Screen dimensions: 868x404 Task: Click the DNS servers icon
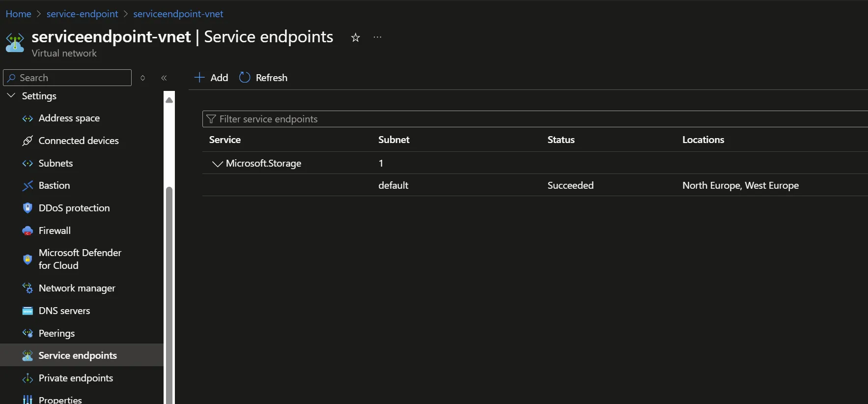click(x=28, y=311)
